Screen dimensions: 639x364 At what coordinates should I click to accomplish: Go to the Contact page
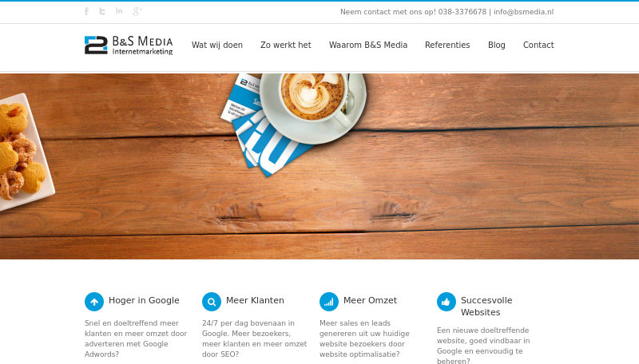coord(538,45)
